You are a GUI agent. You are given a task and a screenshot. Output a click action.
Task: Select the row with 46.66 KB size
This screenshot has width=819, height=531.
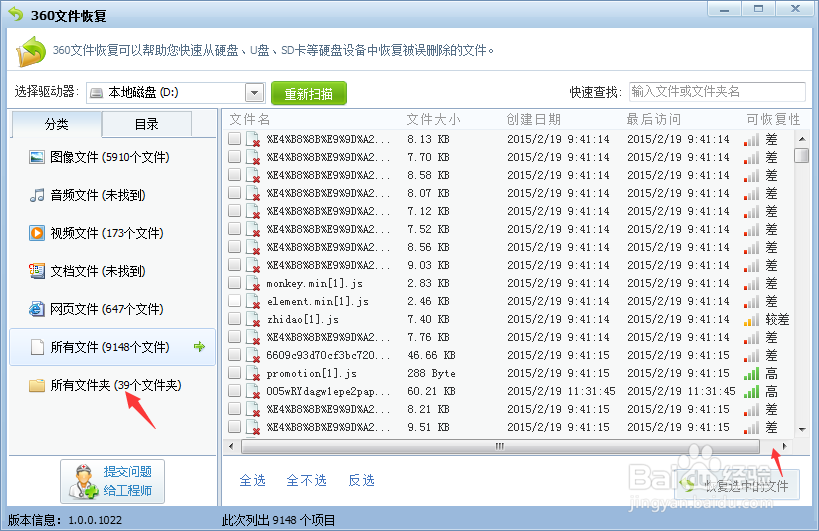[x=509, y=356]
